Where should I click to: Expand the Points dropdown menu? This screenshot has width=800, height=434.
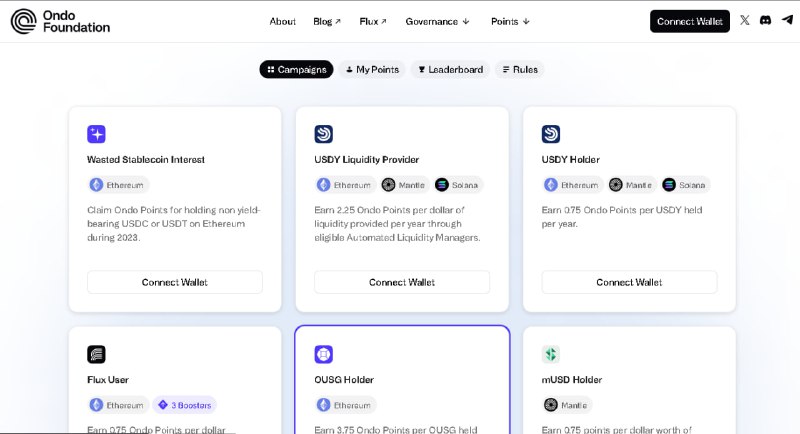510,21
